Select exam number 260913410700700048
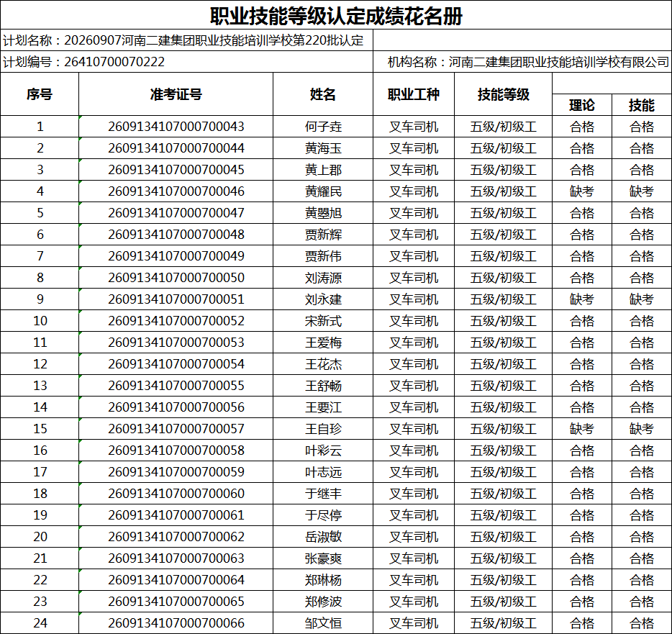The height and width of the screenshot is (634, 672). pyautogui.click(x=176, y=235)
